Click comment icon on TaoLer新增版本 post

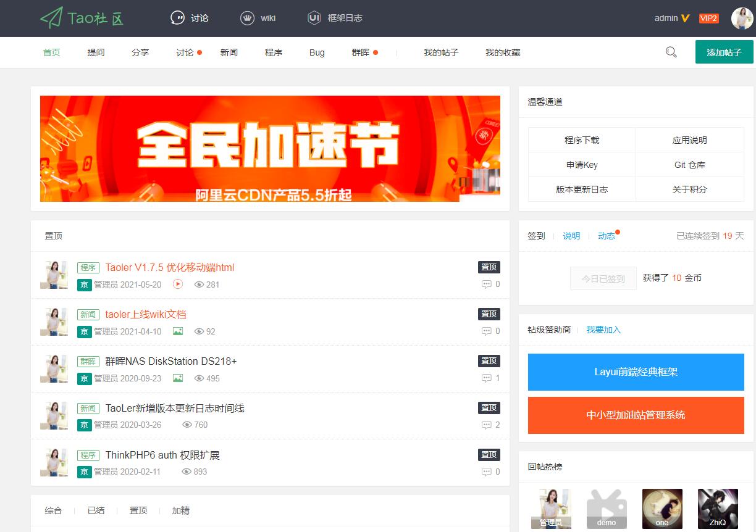click(487, 425)
